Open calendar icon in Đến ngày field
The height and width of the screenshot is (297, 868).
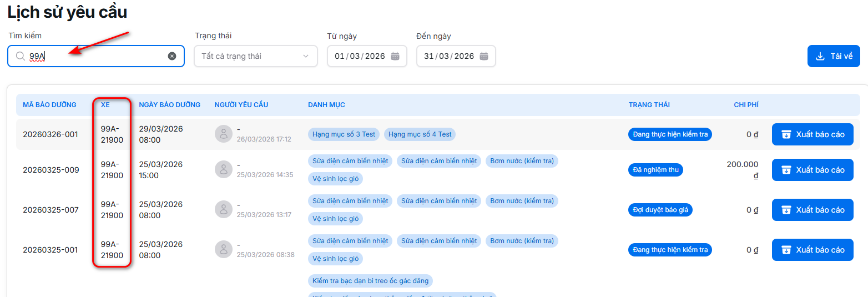484,56
